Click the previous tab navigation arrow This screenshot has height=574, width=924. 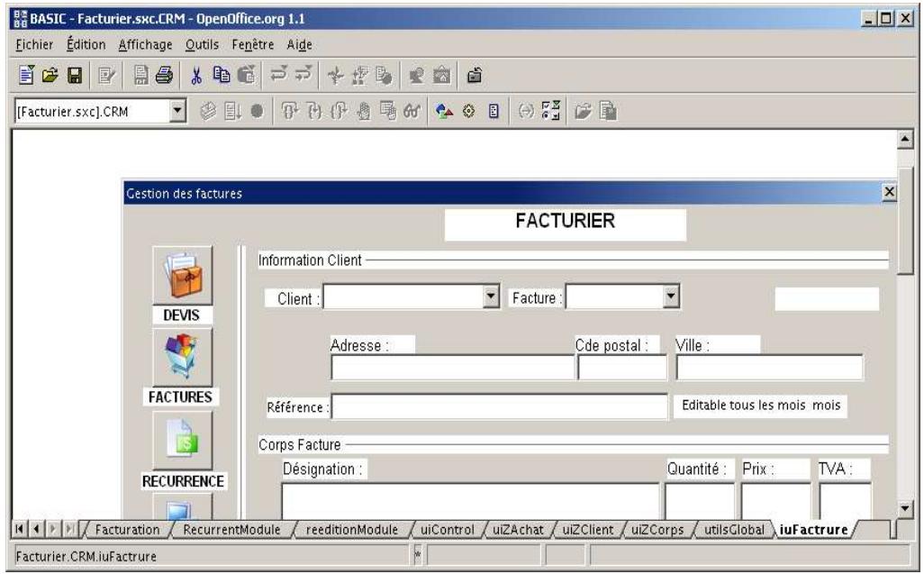coord(36,529)
